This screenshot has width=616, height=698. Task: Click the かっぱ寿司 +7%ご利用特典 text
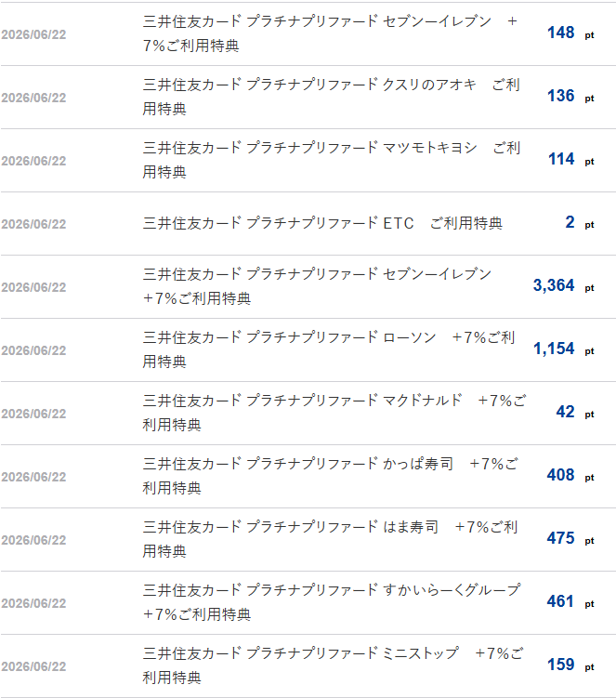click(330, 476)
